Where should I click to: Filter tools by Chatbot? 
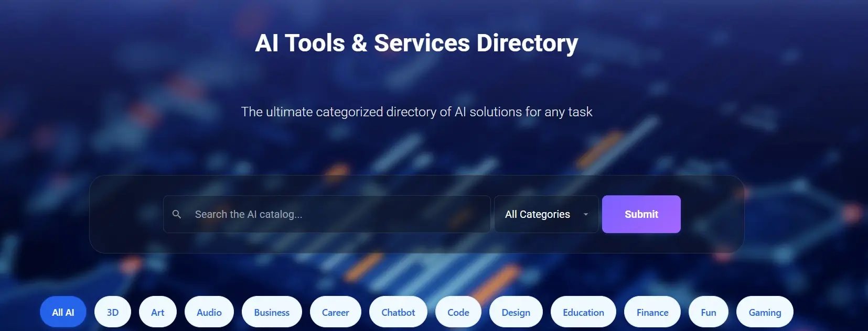(398, 312)
